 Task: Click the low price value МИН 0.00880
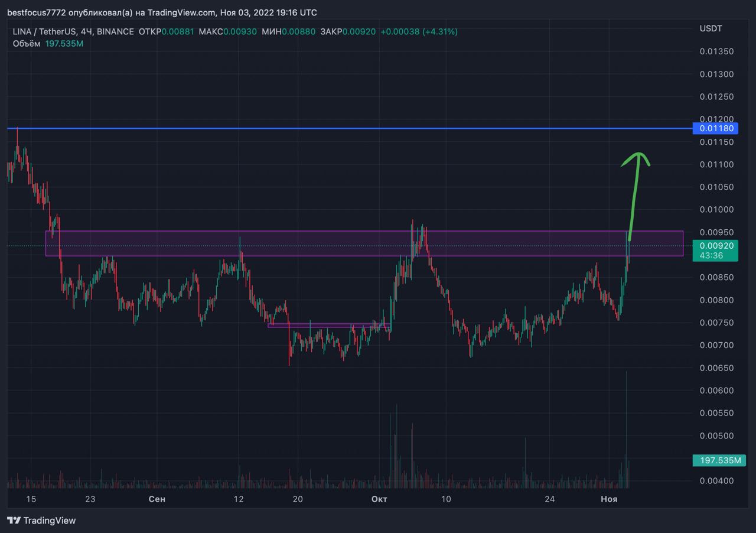288,31
